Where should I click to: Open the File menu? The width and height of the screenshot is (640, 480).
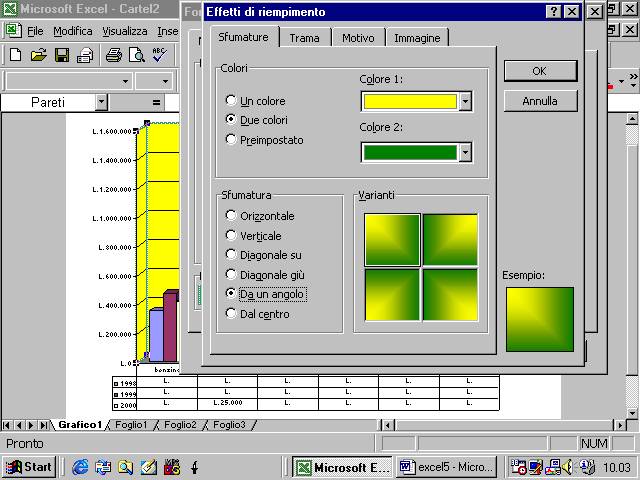pyautogui.click(x=35, y=31)
